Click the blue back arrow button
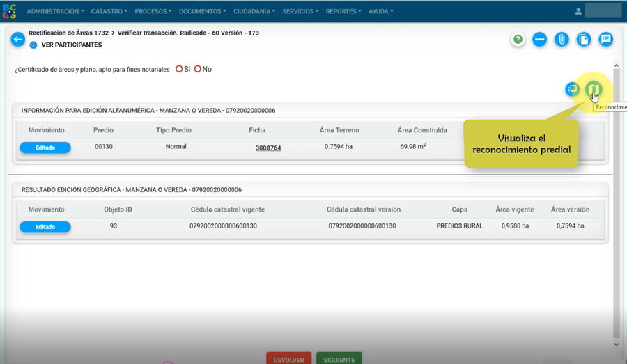Image resolution: width=627 pixels, height=364 pixels. tap(18, 39)
